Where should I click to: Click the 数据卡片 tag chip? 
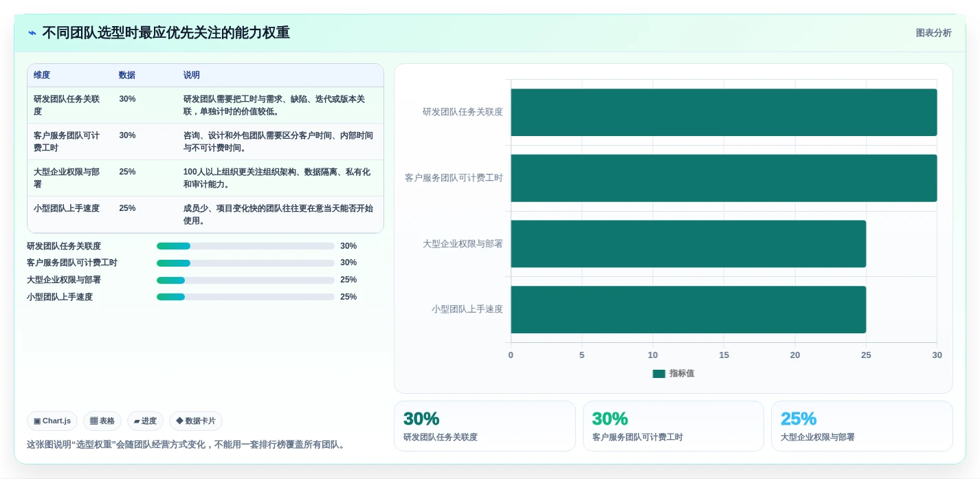(x=196, y=421)
